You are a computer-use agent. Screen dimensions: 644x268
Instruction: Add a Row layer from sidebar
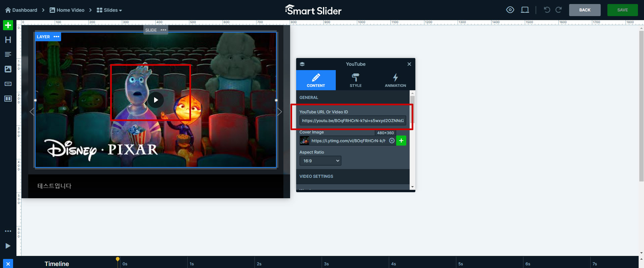click(8, 99)
